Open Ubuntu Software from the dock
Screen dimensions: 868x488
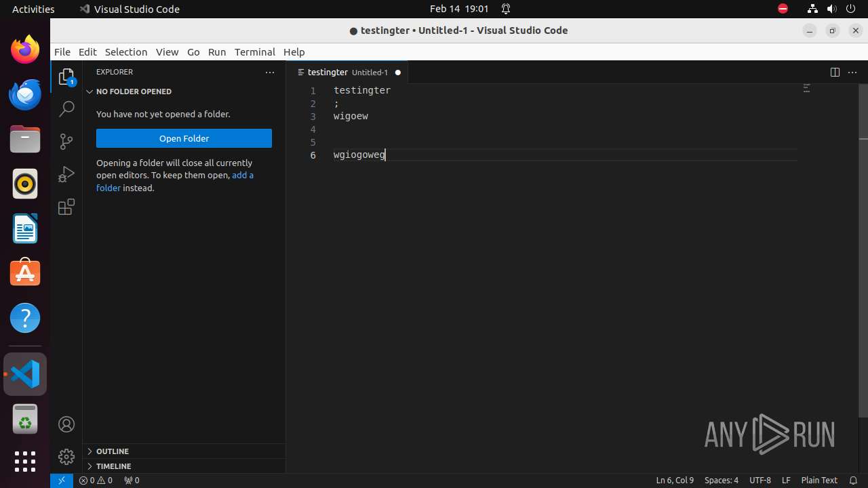(x=25, y=273)
